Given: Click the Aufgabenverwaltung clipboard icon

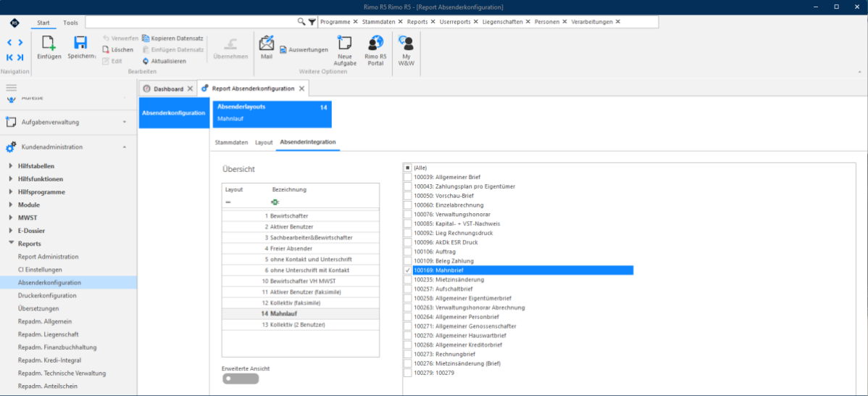Looking at the screenshot, I should [x=11, y=122].
